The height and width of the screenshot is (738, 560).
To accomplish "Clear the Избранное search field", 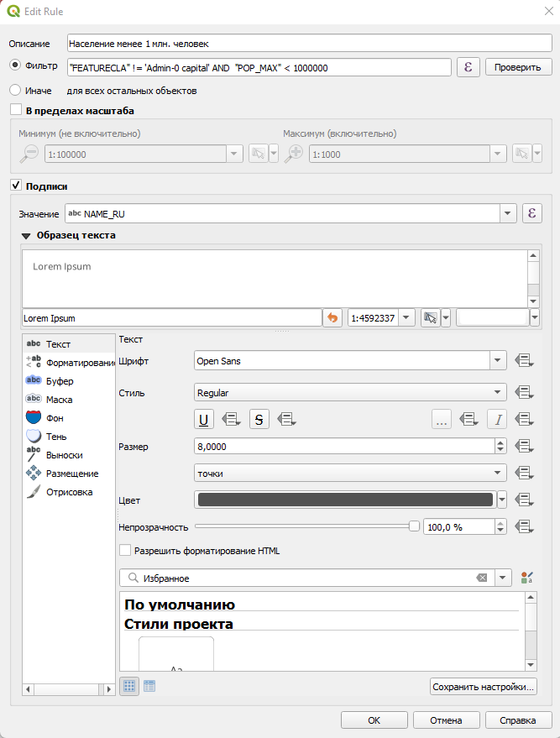I will (482, 578).
